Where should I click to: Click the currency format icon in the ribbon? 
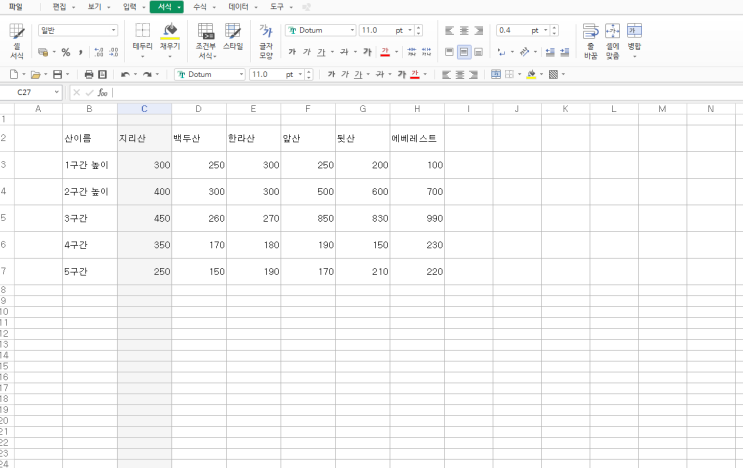tap(43, 52)
